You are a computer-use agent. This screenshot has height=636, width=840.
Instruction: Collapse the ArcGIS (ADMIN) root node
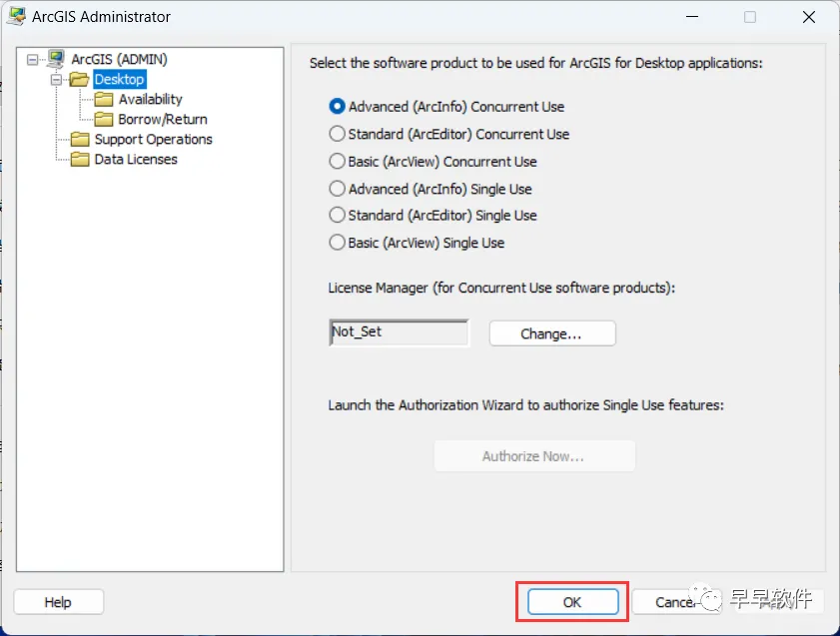[33, 60]
